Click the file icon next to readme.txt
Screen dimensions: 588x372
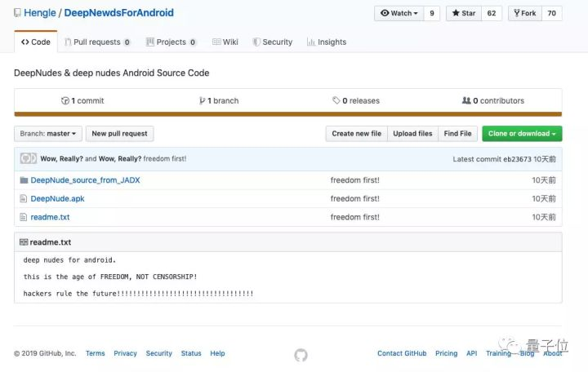[x=24, y=217]
